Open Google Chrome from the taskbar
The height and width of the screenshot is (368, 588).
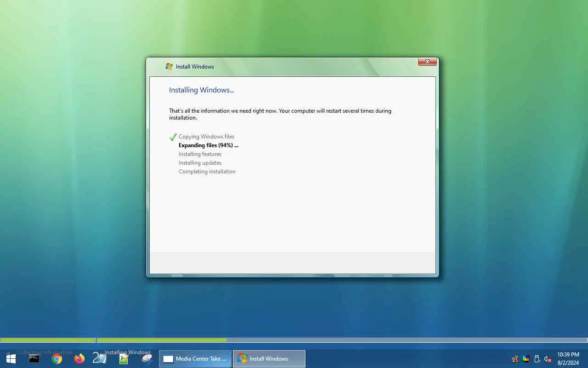(x=57, y=359)
